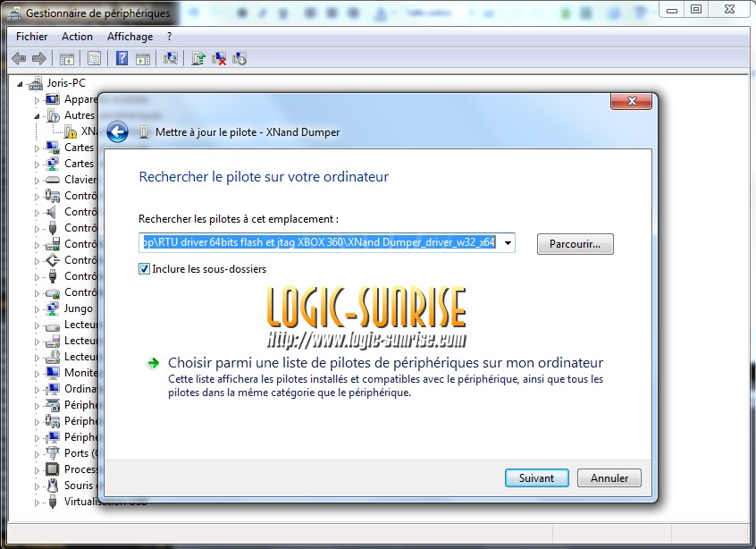Open the Fichier menu
This screenshot has height=549, width=756.
point(32,37)
